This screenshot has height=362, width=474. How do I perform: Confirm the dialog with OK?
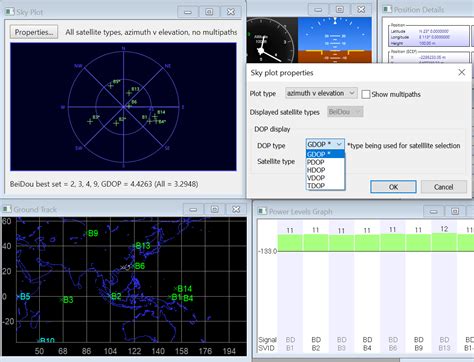pos(393,187)
